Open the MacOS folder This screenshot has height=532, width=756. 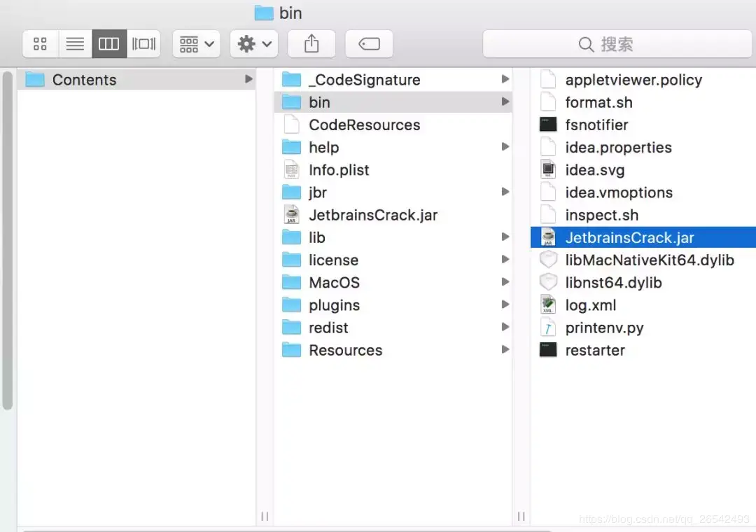tap(393, 283)
